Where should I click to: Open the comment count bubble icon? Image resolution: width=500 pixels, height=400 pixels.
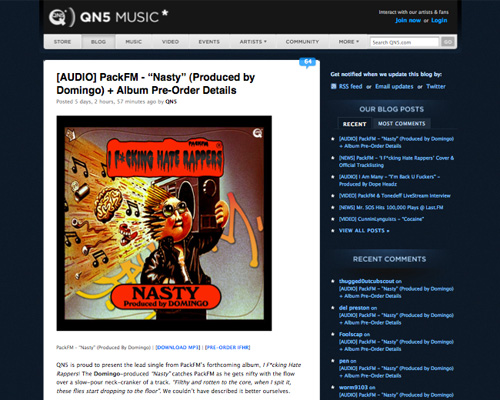307,62
